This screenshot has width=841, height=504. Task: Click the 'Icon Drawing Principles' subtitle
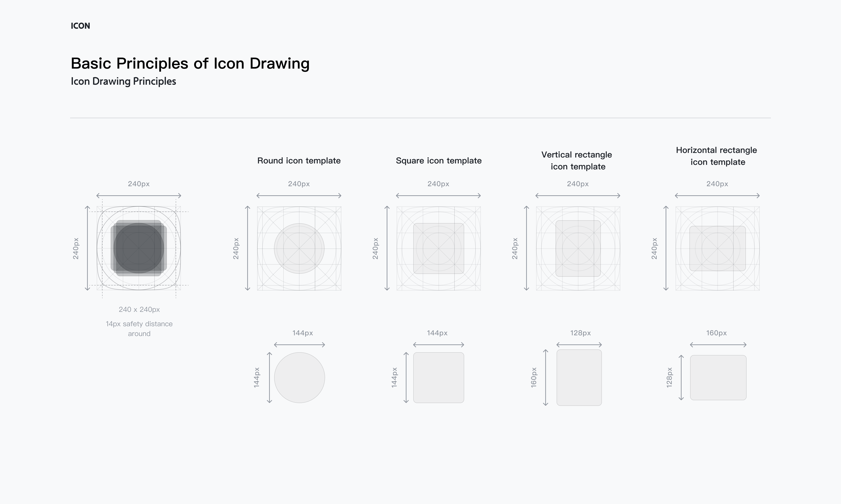click(123, 82)
